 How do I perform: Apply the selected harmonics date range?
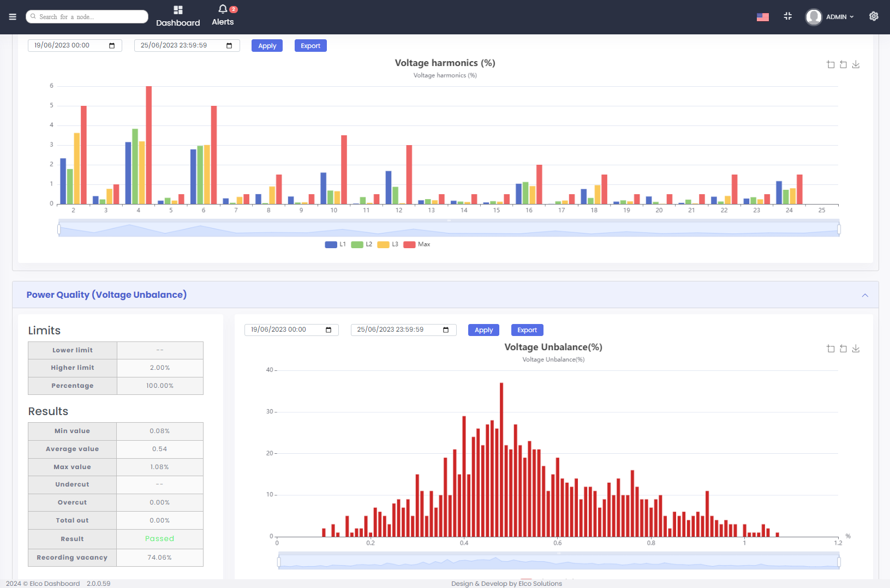click(x=267, y=45)
